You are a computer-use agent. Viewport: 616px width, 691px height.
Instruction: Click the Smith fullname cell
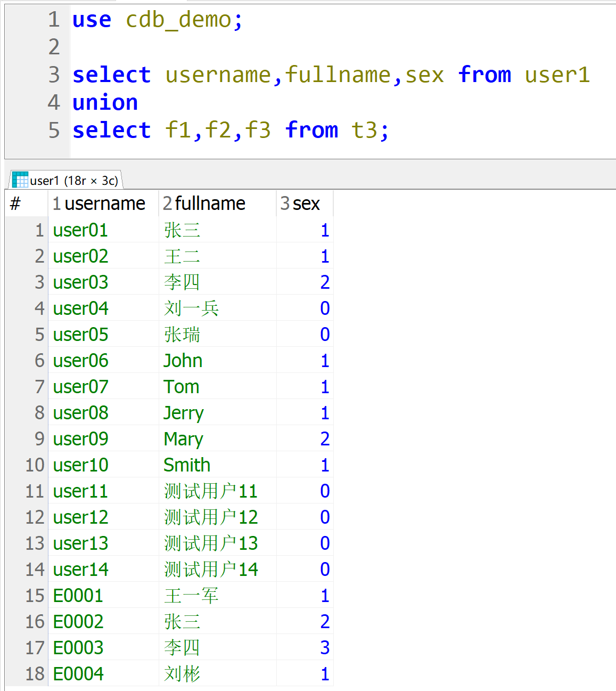click(187, 465)
